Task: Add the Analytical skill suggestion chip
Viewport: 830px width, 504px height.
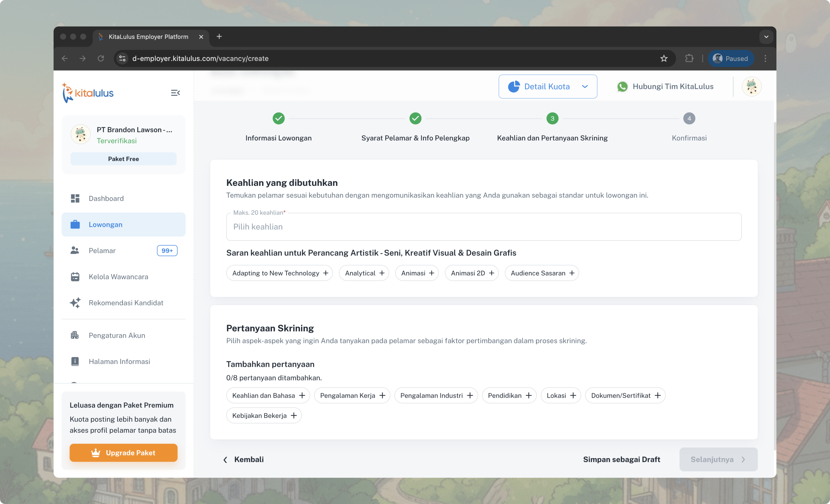Action: [x=364, y=273]
